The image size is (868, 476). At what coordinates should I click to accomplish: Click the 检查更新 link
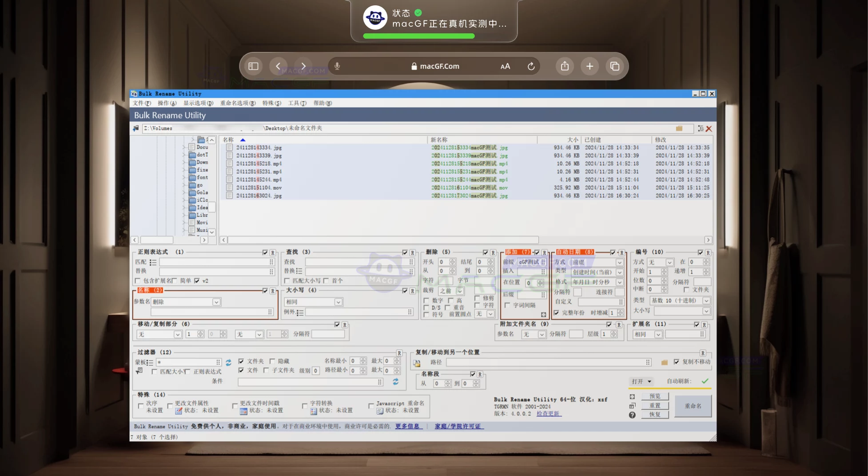coord(549,414)
